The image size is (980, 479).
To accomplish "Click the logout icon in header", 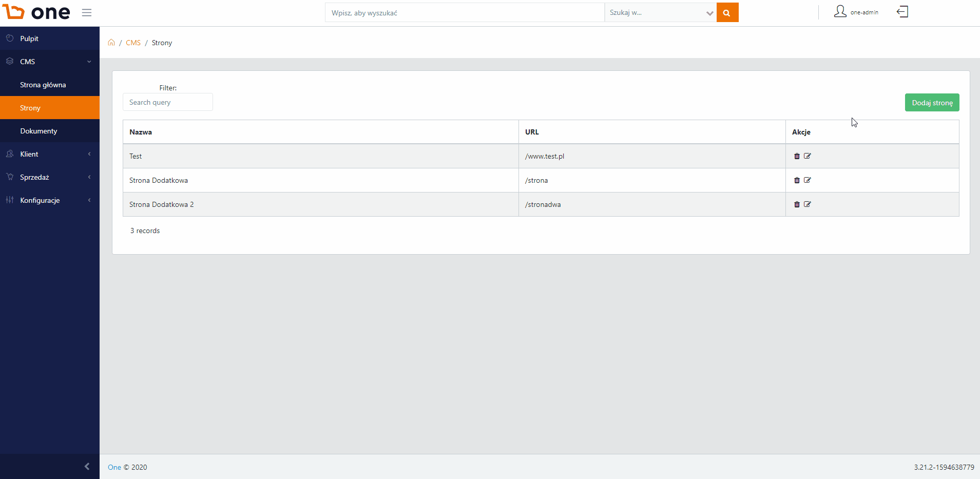I will click(x=902, y=12).
